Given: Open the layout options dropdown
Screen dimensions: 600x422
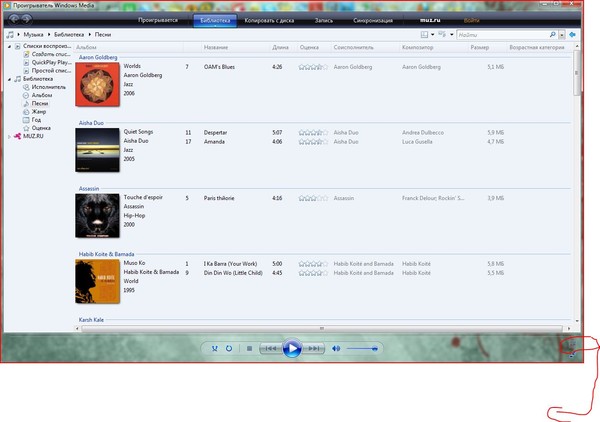Looking at the screenshot, I should point(432,34).
